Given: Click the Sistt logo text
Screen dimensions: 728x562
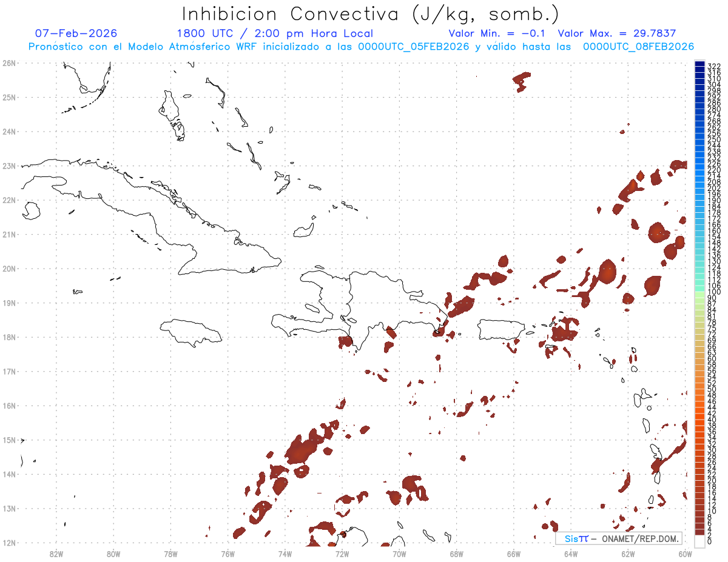Looking at the screenshot, I should pos(576,538).
